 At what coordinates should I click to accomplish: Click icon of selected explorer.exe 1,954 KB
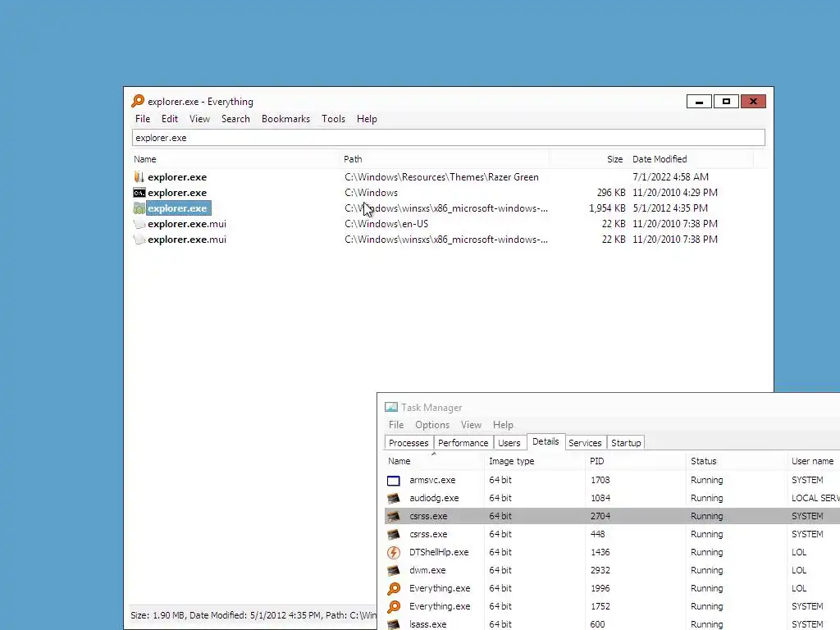pyautogui.click(x=139, y=208)
